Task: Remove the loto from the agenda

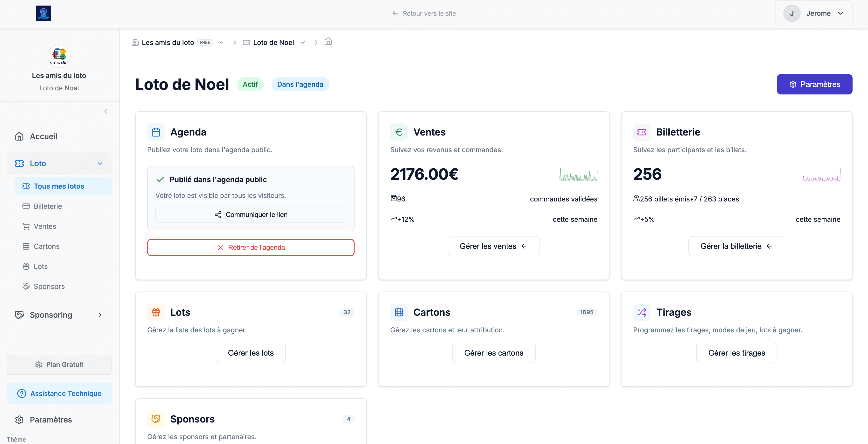Action: 251,247
